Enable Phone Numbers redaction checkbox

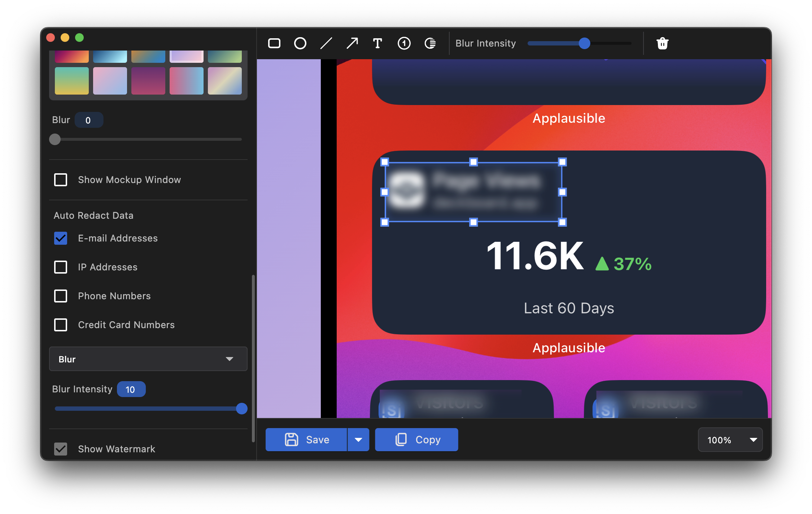pyautogui.click(x=61, y=296)
